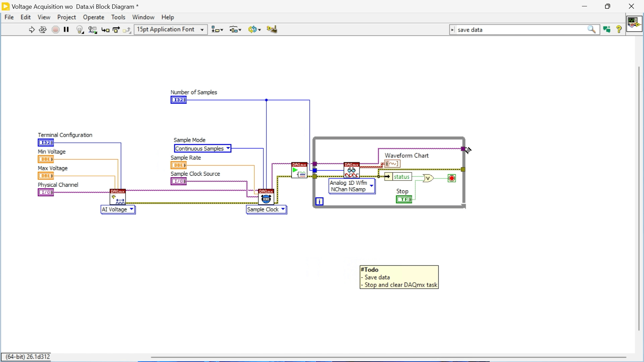Viewport: 644px width, 362px height.
Task: Open the Continuous Samples dropdown
Action: pos(228,148)
